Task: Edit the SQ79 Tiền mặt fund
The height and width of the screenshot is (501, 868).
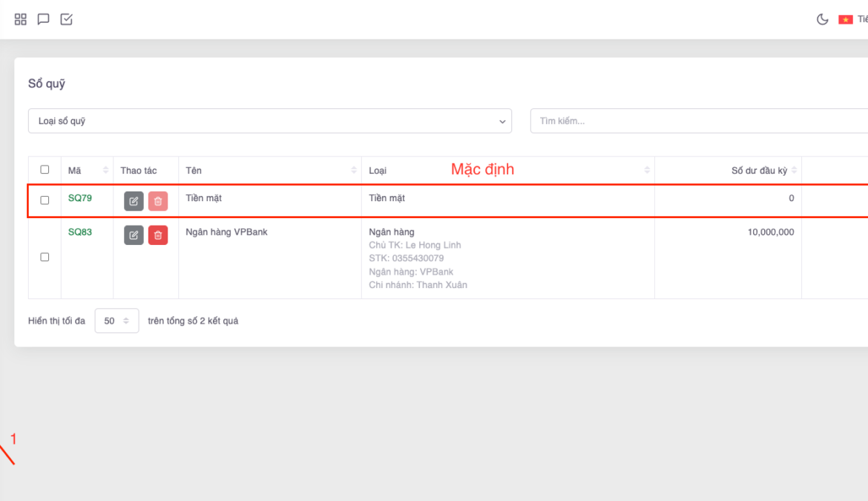Action: point(134,200)
